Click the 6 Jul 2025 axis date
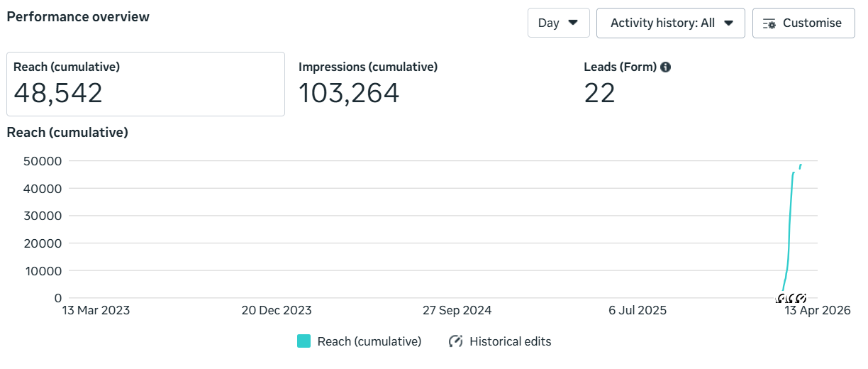The width and height of the screenshot is (868, 369). (638, 311)
